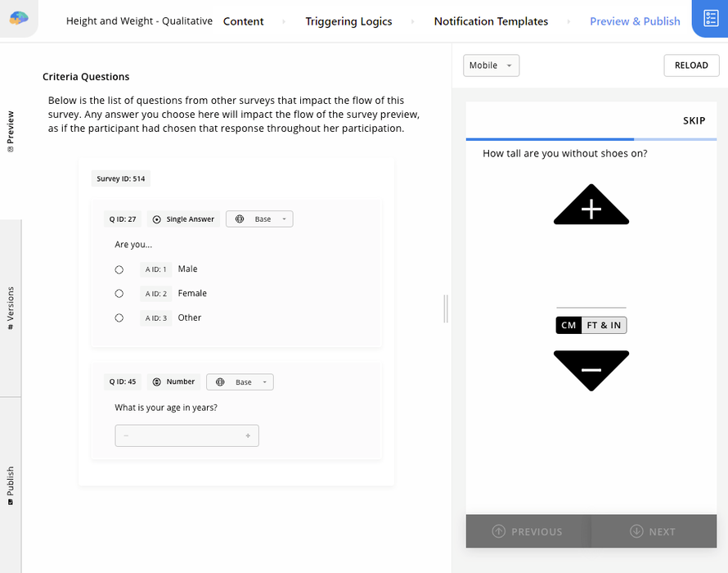Viewport: 728px width, 573px height.
Task: Click the RELOAD button
Action: pyautogui.click(x=691, y=65)
